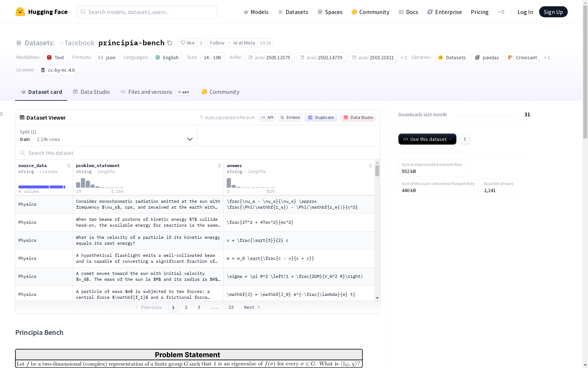Sort the answer column via its arrows
Image resolution: width=588 pixels, height=368 pixels.
(370, 166)
